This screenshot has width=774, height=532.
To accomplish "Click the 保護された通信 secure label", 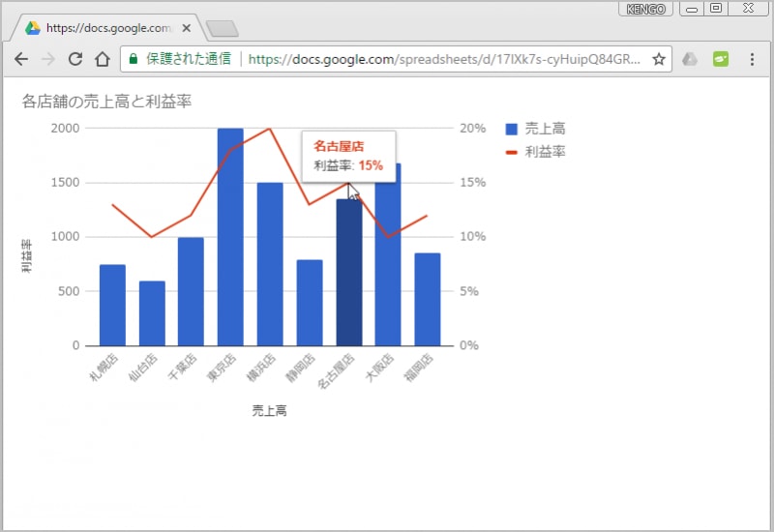I will coord(189,59).
